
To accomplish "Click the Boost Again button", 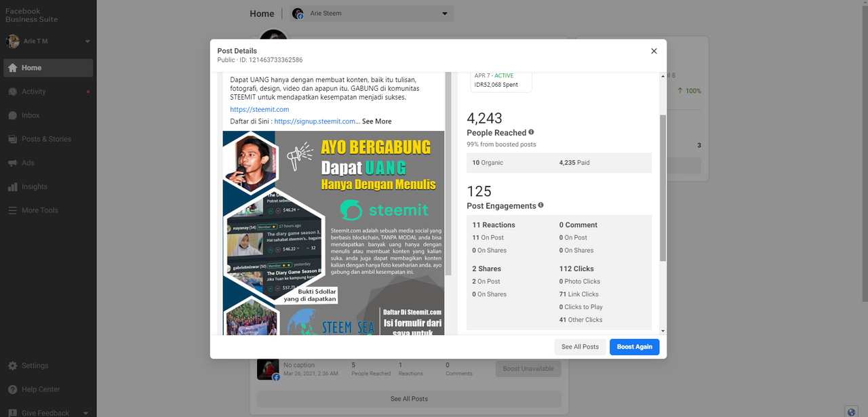I will (634, 346).
